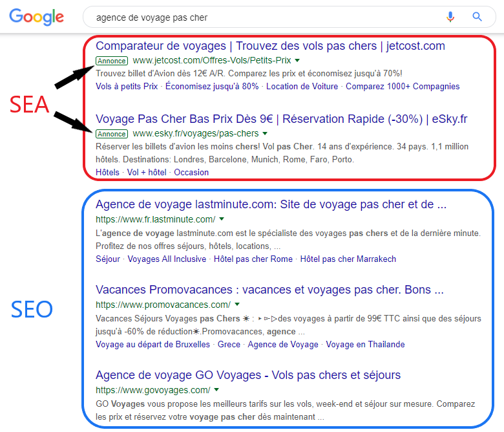Open the 'Occasion' sitelink

click(191, 173)
